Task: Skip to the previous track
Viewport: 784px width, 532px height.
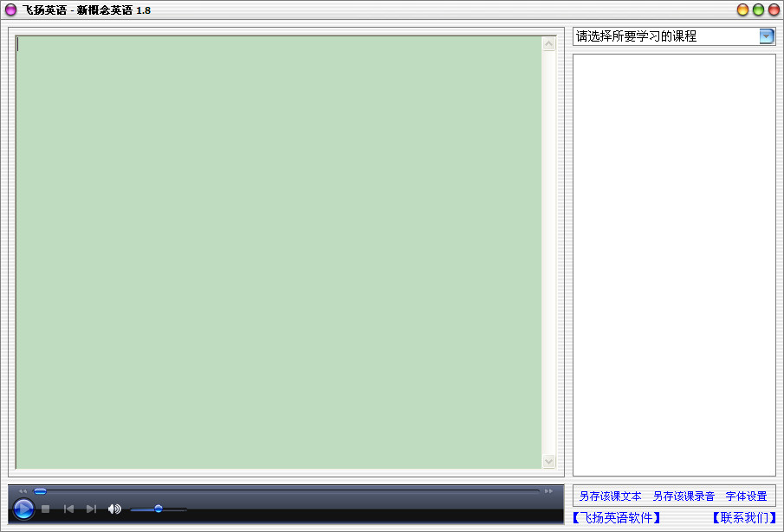Action: [x=68, y=509]
